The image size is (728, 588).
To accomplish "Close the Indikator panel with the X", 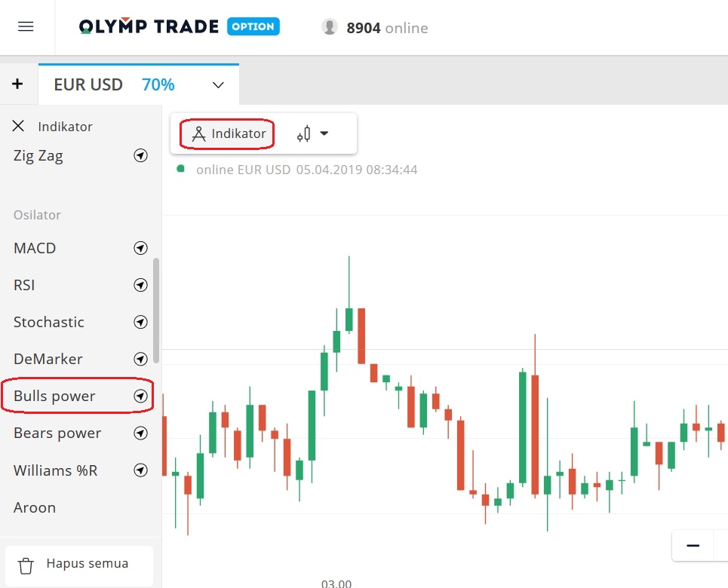I will [18, 126].
